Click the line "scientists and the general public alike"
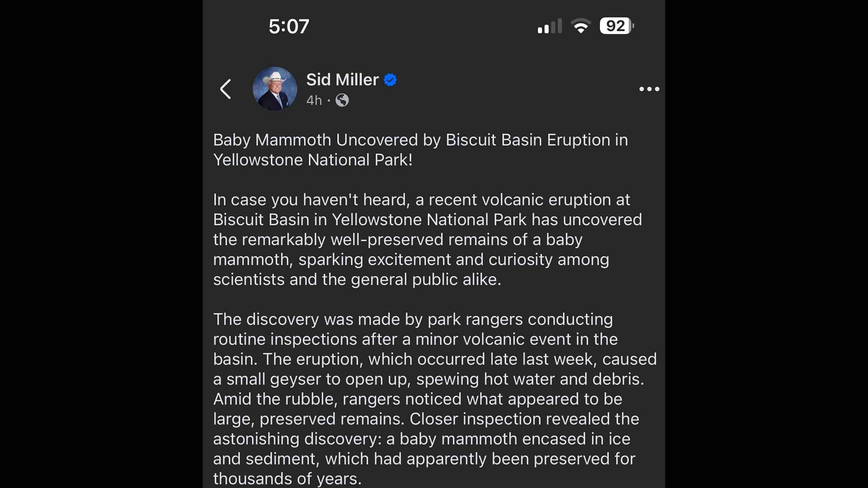The image size is (868, 488). [357, 280]
